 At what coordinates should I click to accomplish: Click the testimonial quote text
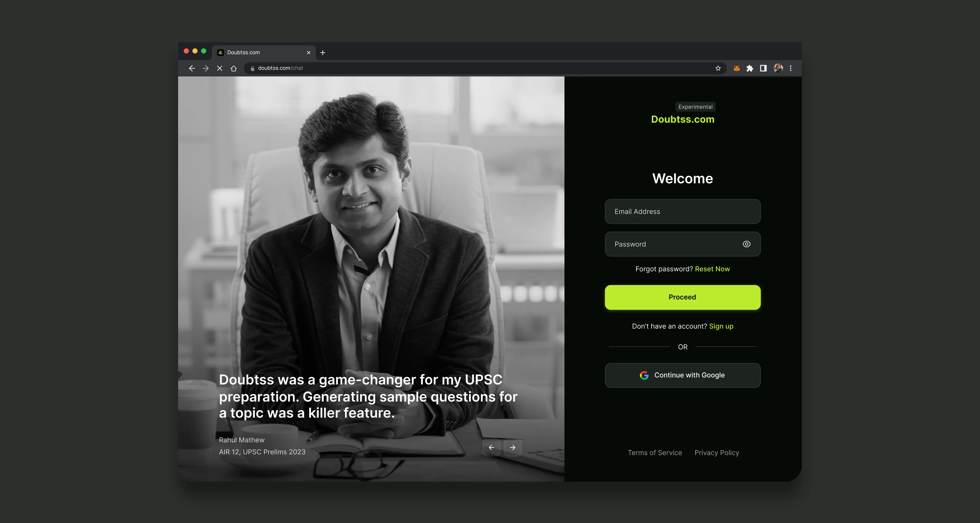(x=368, y=396)
